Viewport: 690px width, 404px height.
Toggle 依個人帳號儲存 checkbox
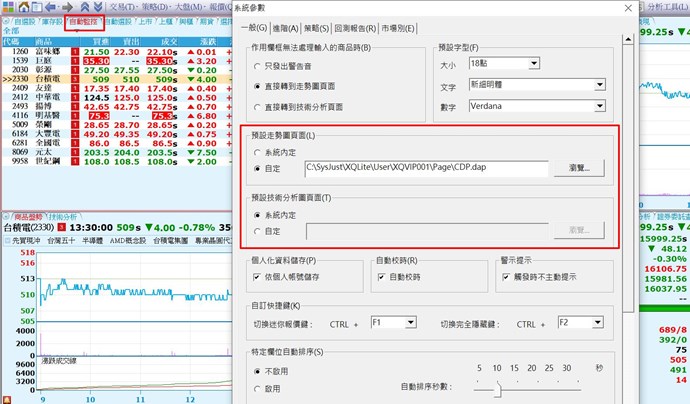click(x=258, y=276)
